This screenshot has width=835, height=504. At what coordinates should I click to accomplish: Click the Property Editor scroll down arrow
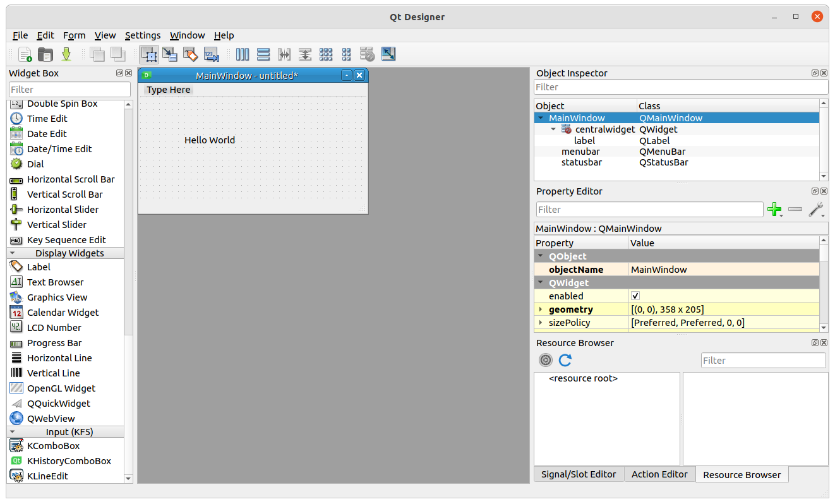[824, 327]
